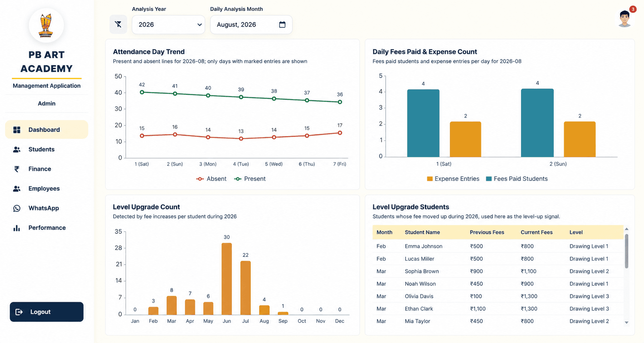Select the Noah Wilson row

point(498,284)
